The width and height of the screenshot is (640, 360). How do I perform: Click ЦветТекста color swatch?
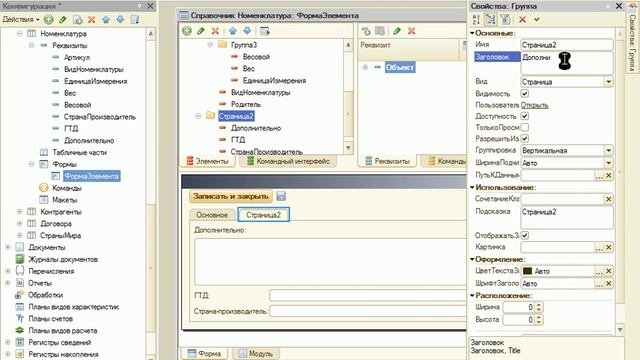(527, 271)
